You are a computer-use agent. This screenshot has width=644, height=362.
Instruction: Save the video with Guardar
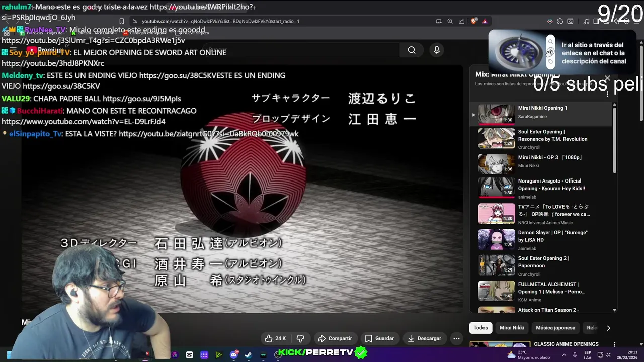[379, 338]
